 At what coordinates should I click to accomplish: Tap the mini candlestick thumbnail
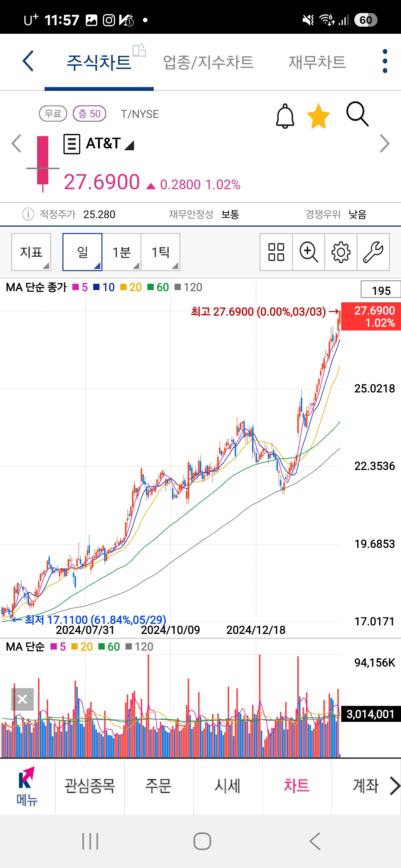pyautogui.click(x=43, y=164)
